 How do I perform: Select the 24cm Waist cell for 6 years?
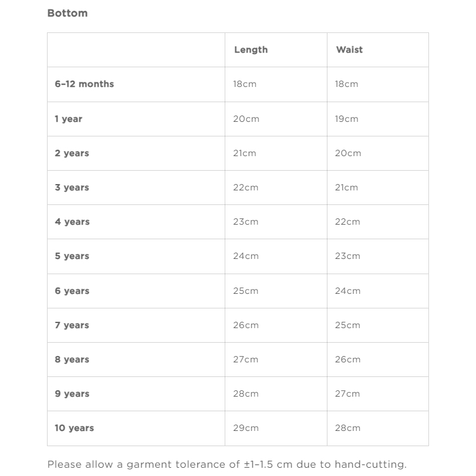coord(348,291)
